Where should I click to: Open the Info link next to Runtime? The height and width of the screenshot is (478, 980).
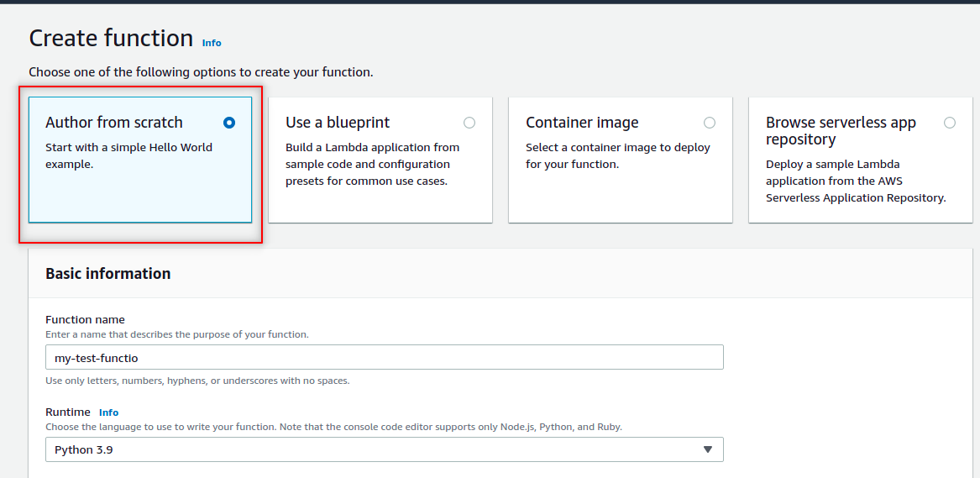pyautogui.click(x=108, y=412)
